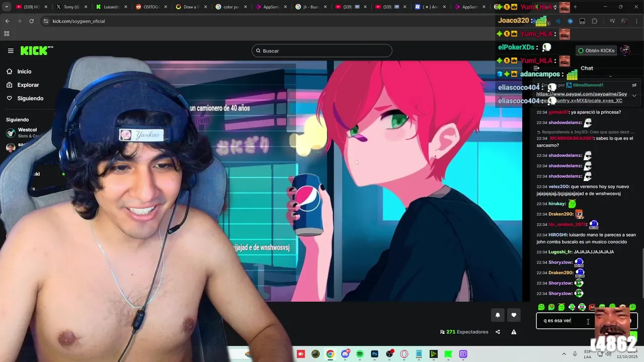Open the Chrome apps grid shortcut

click(x=7, y=34)
